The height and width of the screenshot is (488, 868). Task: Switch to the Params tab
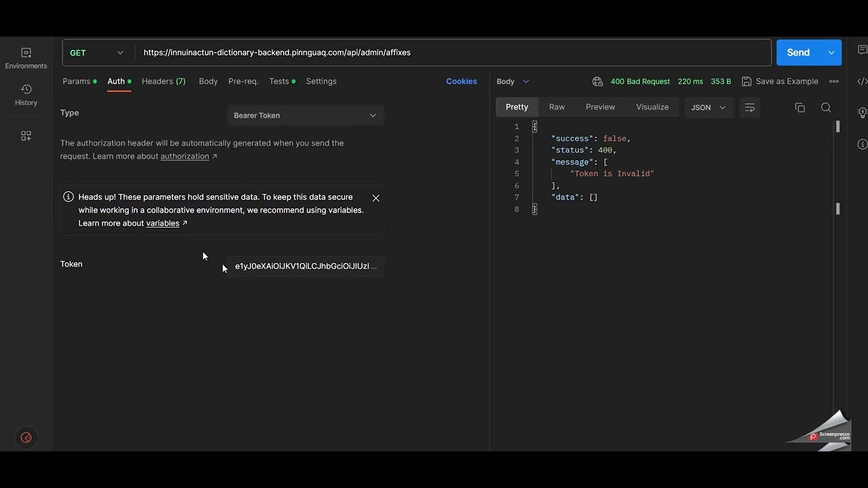pyautogui.click(x=80, y=81)
